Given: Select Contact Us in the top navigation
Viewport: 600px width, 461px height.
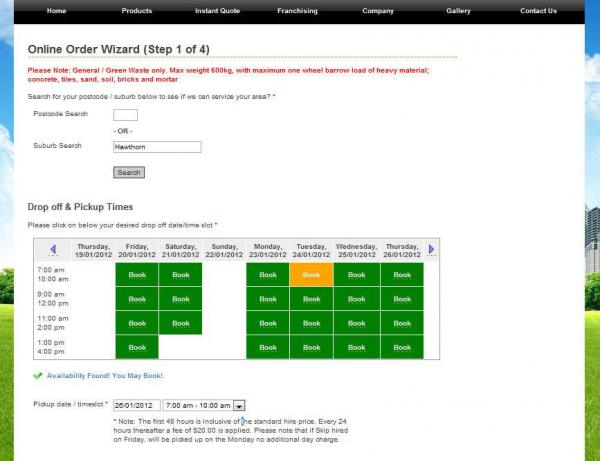Looking at the screenshot, I should click(538, 11).
